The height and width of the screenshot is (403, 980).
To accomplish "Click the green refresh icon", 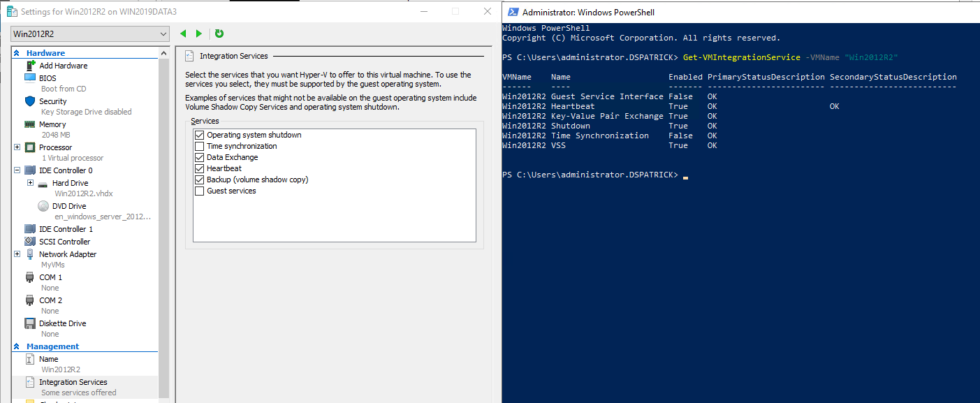I will click(x=219, y=34).
